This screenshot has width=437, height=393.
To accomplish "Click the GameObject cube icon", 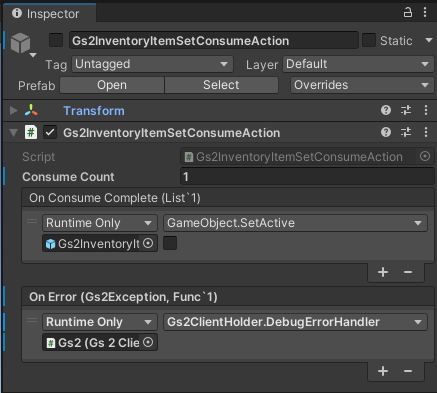I will 20,43.
